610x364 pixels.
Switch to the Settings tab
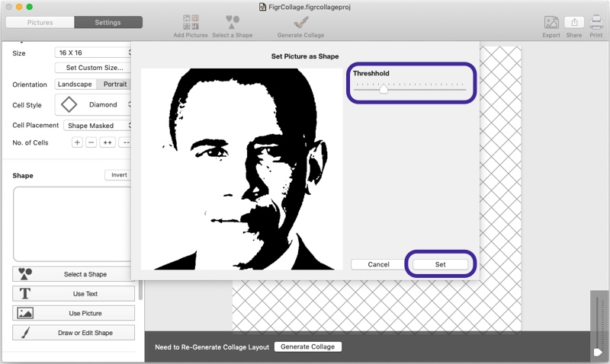tap(108, 22)
